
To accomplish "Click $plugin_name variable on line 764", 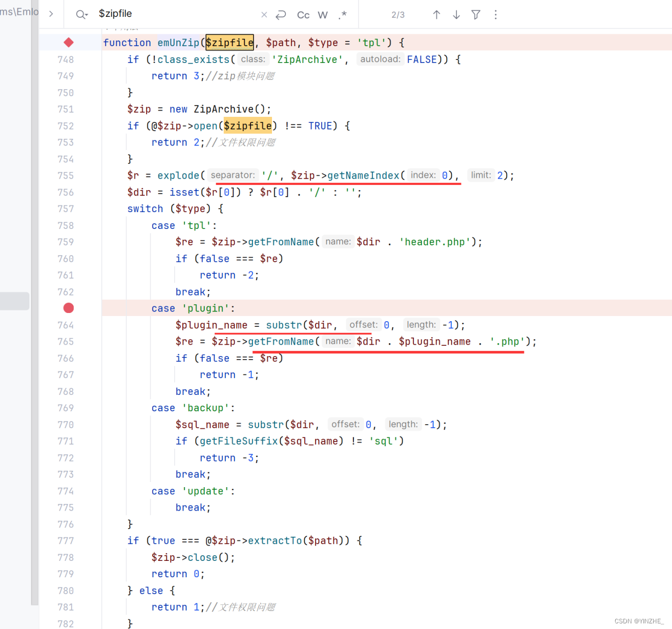I will (x=212, y=325).
